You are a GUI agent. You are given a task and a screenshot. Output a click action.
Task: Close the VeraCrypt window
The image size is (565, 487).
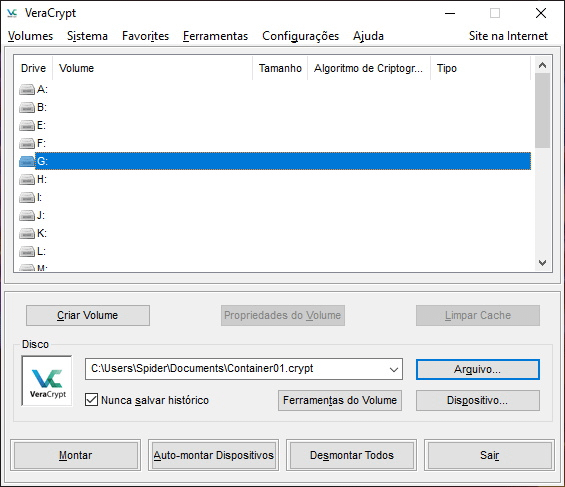(x=540, y=13)
